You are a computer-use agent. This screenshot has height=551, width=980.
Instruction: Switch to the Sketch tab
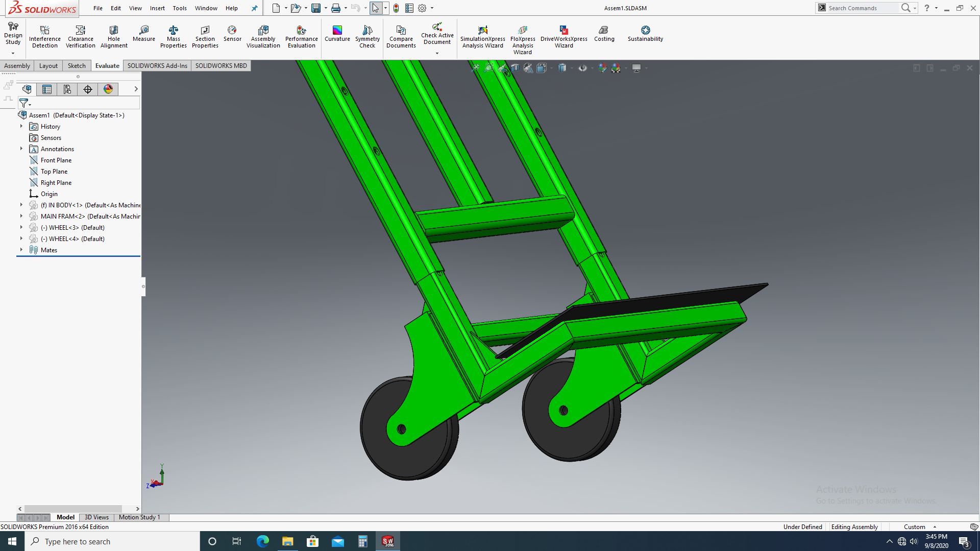point(77,66)
